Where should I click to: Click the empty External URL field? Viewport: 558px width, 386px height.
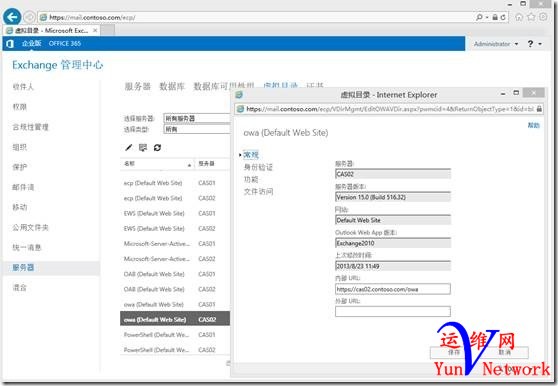393,312
